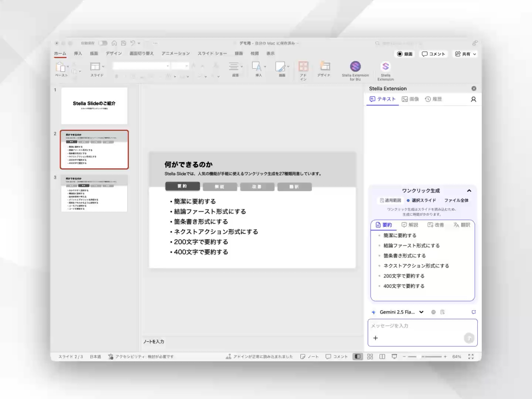Switch to テキスト tab in Stella panel
This screenshot has width=532, height=399.
point(383,99)
